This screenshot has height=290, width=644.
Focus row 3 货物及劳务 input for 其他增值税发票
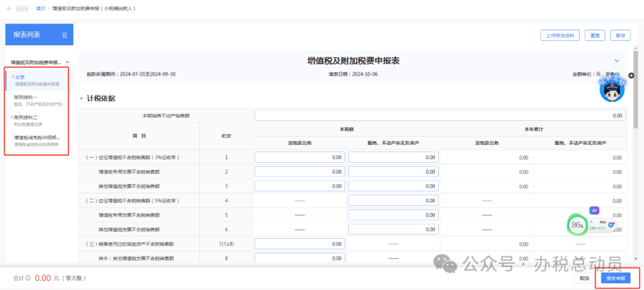(x=300, y=186)
